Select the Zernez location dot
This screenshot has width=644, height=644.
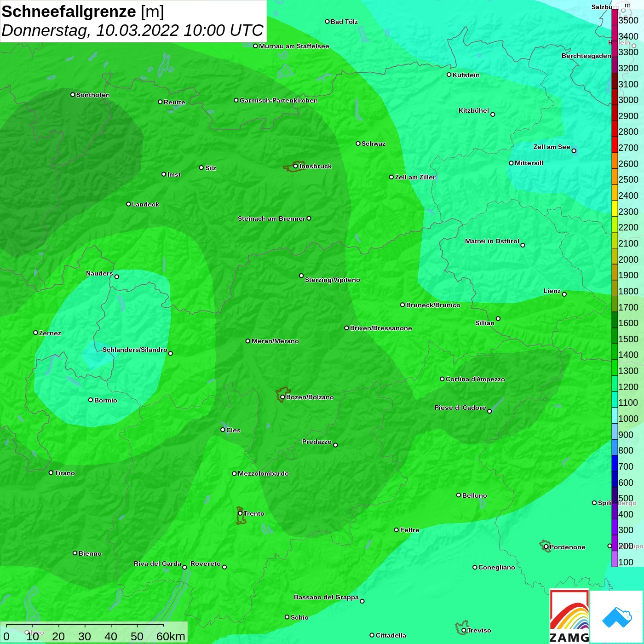click(x=35, y=333)
